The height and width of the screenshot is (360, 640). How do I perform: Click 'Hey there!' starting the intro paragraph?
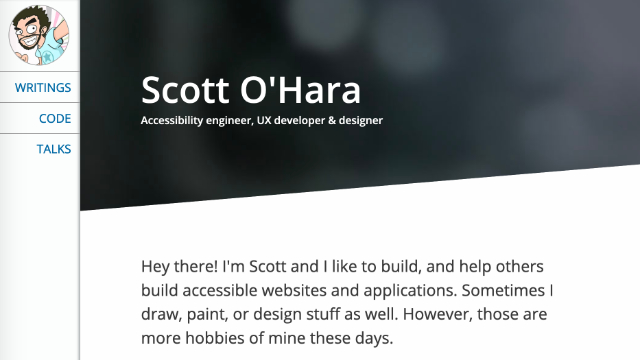pyautogui.click(x=180, y=267)
